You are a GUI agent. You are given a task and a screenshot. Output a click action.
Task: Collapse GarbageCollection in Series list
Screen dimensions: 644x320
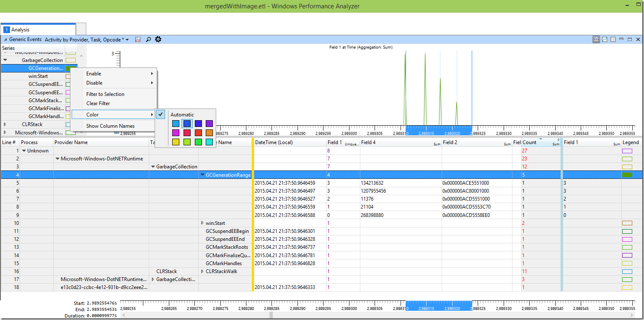coord(5,60)
